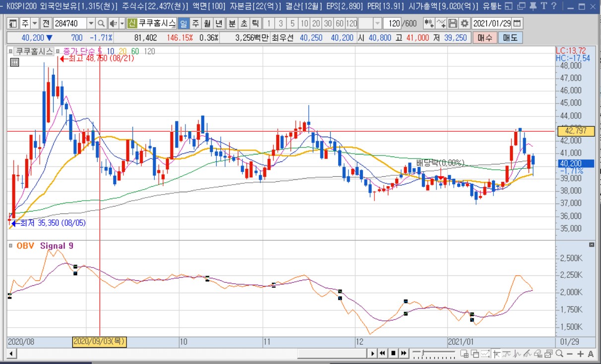601x364 pixels.
Task: Select the 분 minute period button
Action: [x=232, y=24]
